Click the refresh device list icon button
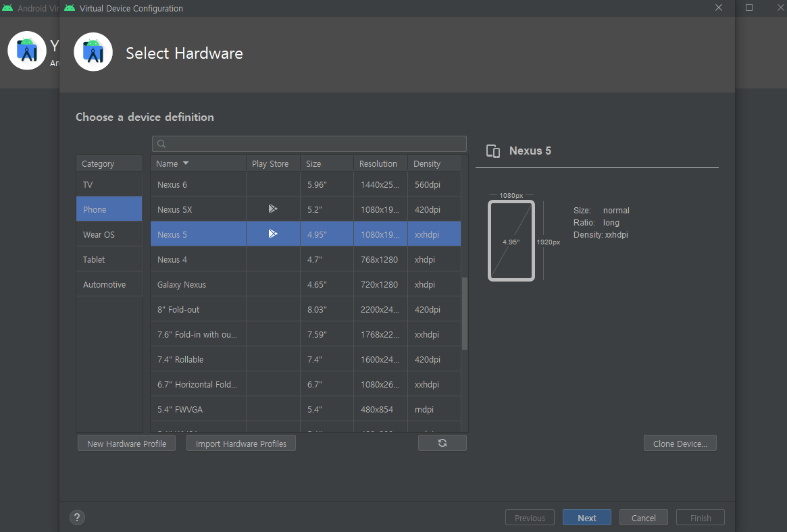The width and height of the screenshot is (787, 532). point(442,444)
